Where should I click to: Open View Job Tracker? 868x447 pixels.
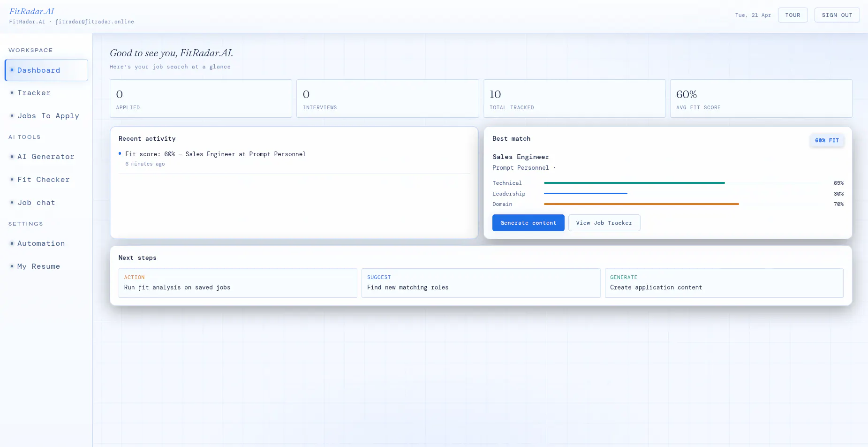[604, 223]
